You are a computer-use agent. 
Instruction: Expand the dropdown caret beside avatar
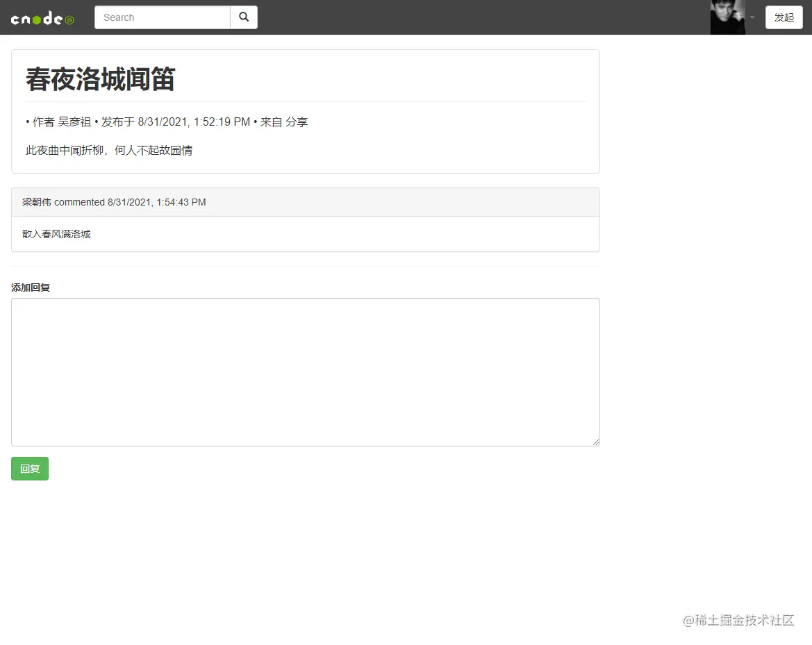tap(752, 17)
